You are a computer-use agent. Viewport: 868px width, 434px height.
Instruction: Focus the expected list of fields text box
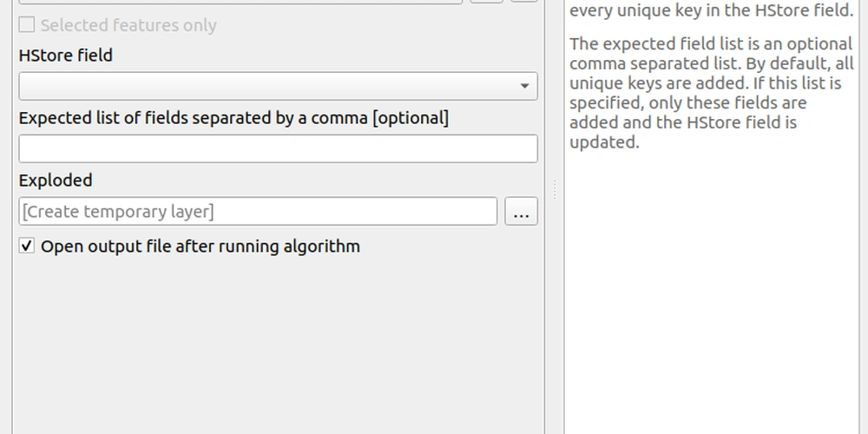(278, 148)
